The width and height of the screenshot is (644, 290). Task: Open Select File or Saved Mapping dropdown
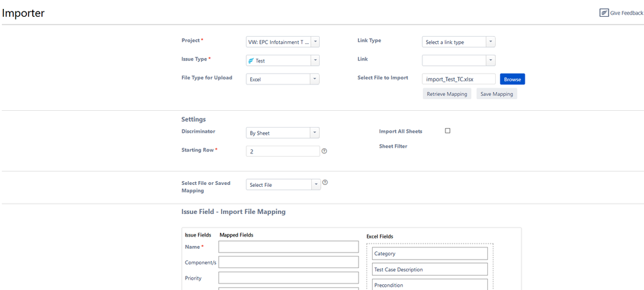[x=282, y=185]
